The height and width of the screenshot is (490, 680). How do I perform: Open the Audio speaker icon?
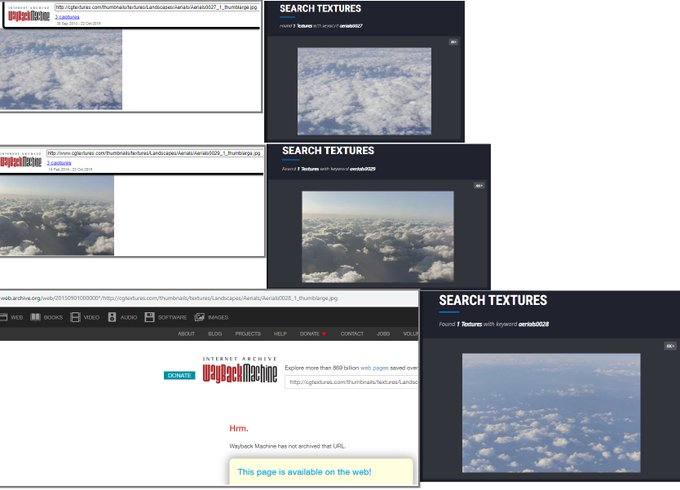pos(112,317)
